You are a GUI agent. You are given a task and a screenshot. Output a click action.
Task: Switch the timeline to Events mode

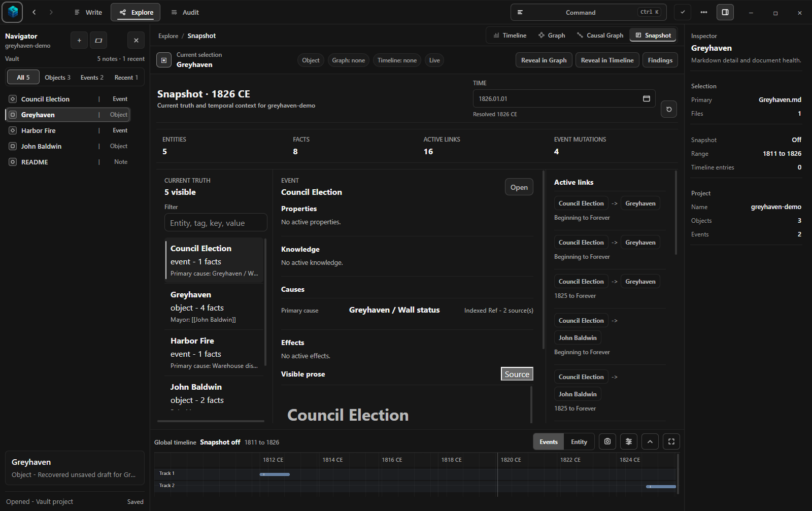click(x=548, y=441)
